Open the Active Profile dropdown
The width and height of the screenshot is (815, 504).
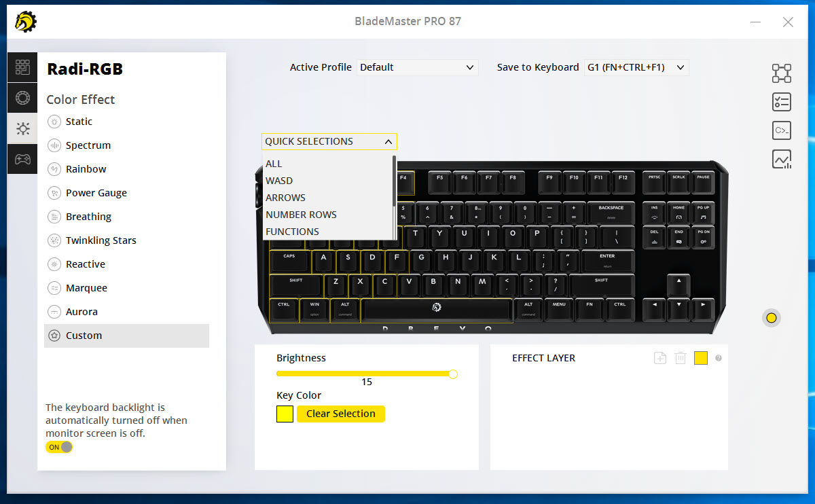[x=418, y=67]
